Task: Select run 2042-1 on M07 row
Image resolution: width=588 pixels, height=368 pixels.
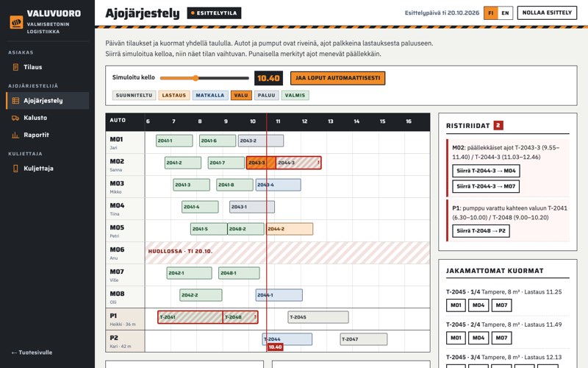Action: click(x=190, y=273)
